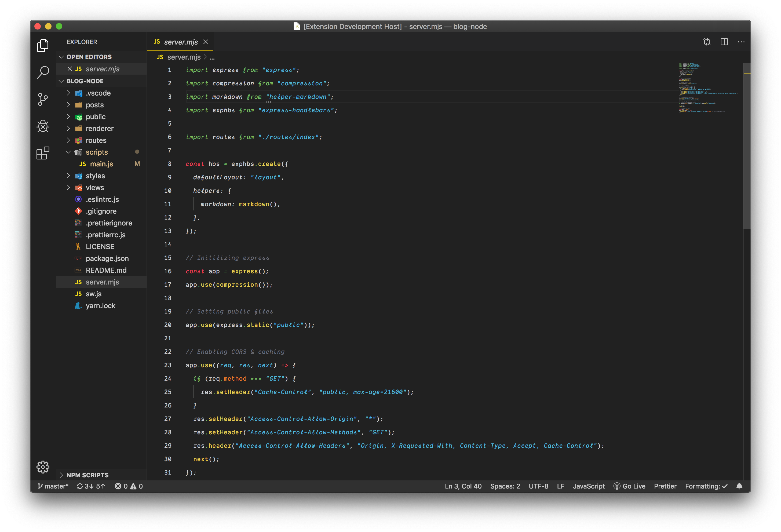Open main.js in the explorer
Image resolution: width=781 pixels, height=532 pixels.
(x=101, y=164)
